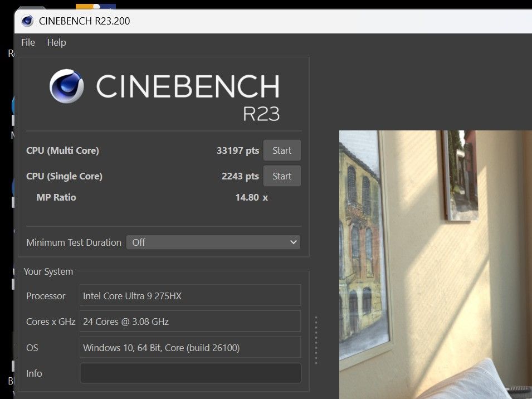The width and height of the screenshot is (532, 399).
Task: Click the MP Ratio 14.80 x value
Action: (251, 197)
